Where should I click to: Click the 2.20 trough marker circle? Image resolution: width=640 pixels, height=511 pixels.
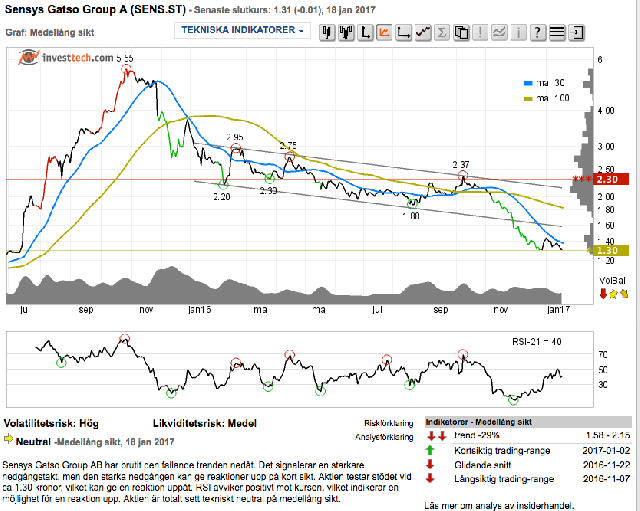click(223, 184)
